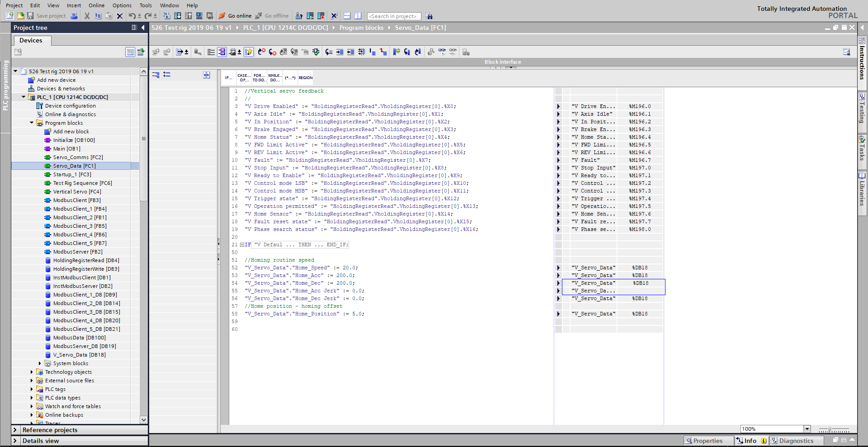Collapse the Program blocks folder

pos(32,123)
